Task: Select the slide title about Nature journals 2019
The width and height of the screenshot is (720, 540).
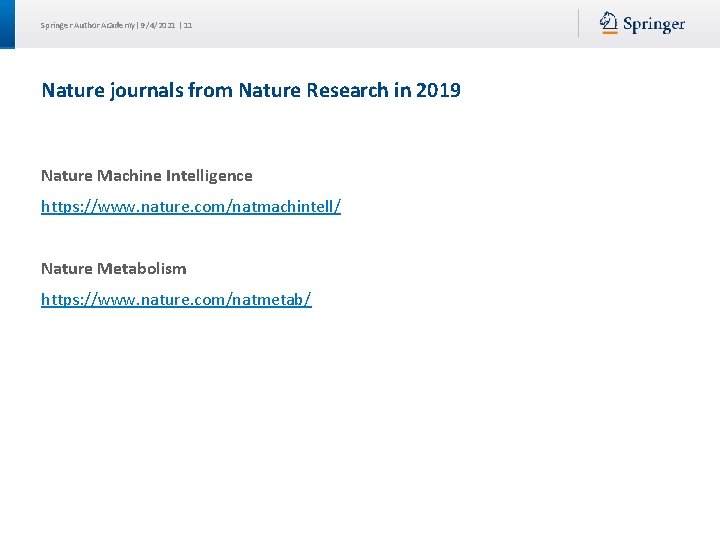Action: tap(251, 90)
